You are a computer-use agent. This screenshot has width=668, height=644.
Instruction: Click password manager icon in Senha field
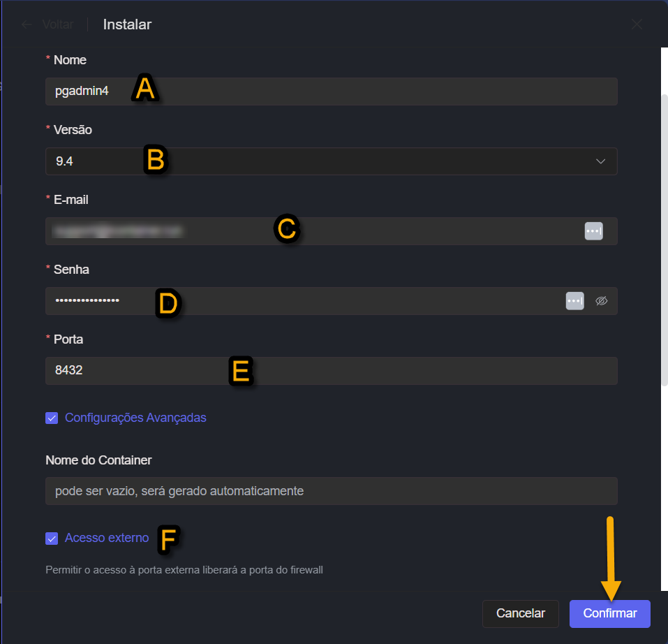tap(574, 301)
